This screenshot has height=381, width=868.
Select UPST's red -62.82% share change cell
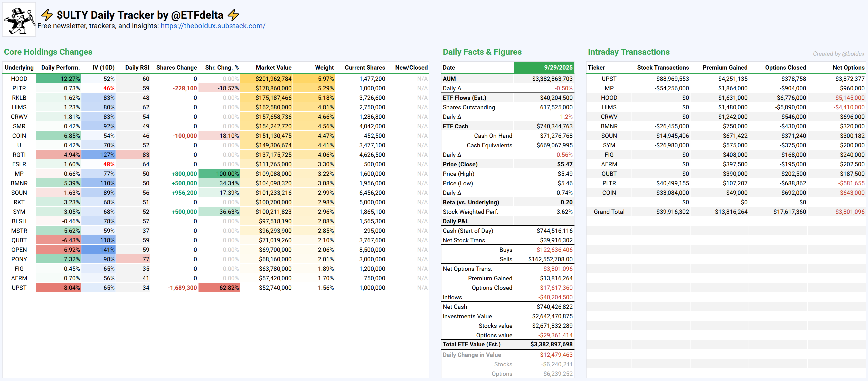219,288
